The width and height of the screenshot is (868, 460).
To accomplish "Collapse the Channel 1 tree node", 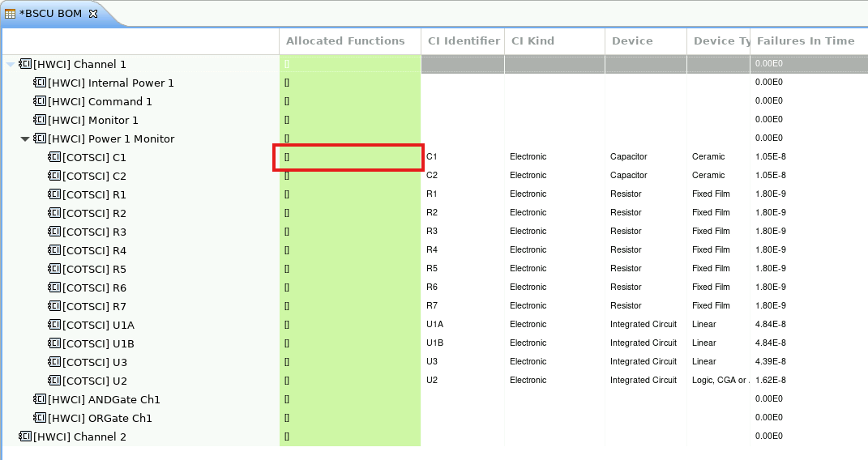I will pyautogui.click(x=10, y=65).
